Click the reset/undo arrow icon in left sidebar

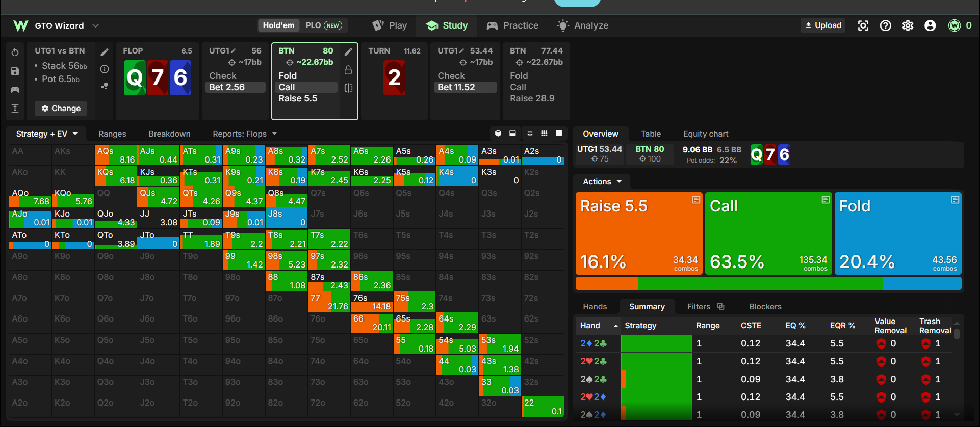tap(15, 52)
